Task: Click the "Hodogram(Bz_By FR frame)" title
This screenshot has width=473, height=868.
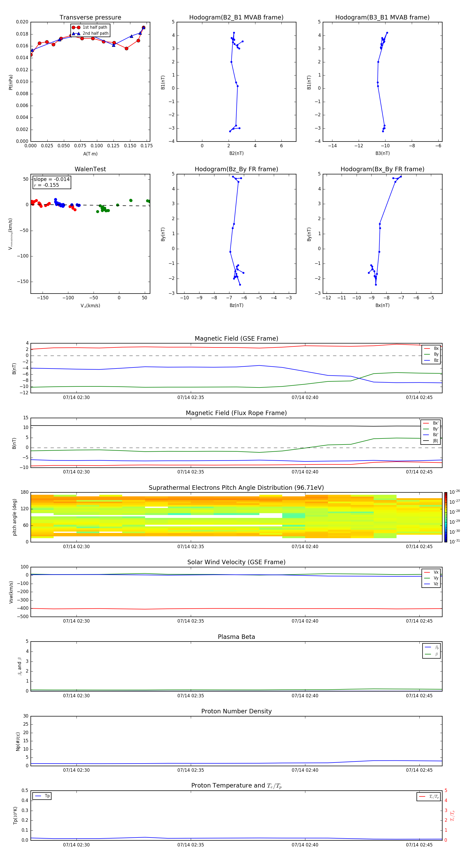Action: pos(236,169)
